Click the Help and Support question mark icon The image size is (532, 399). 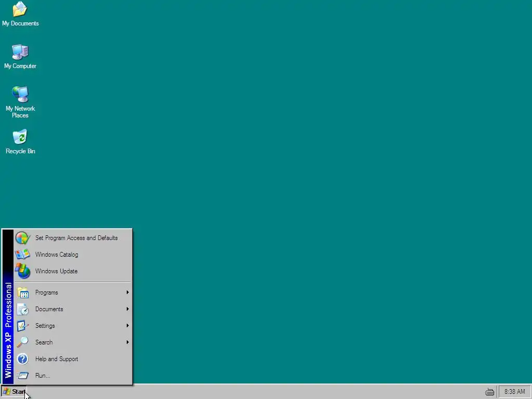(x=23, y=359)
